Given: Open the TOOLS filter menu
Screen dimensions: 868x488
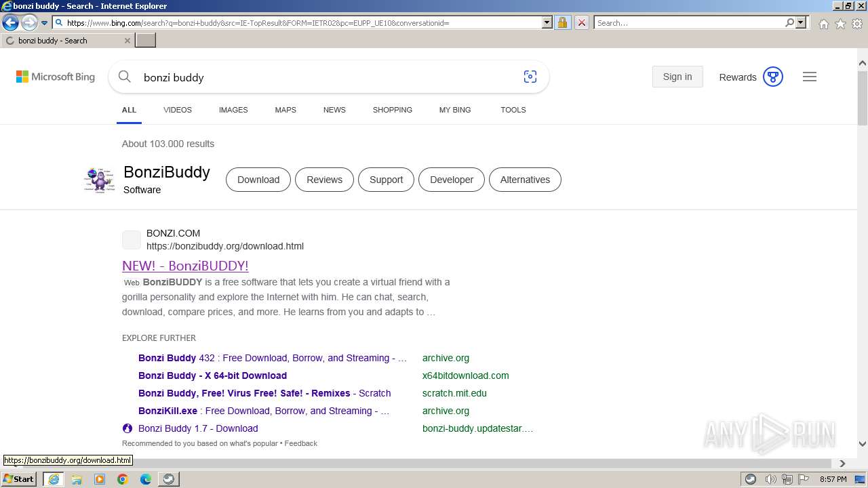Looking at the screenshot, I should pos(513,110).
